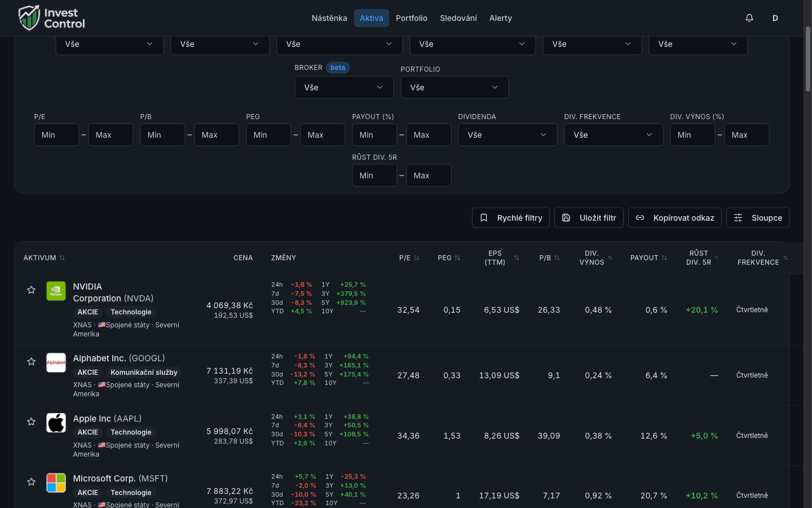
Task: Go to the Nástěnka tab
Action: pyautogui.click(x=329, y=18)
